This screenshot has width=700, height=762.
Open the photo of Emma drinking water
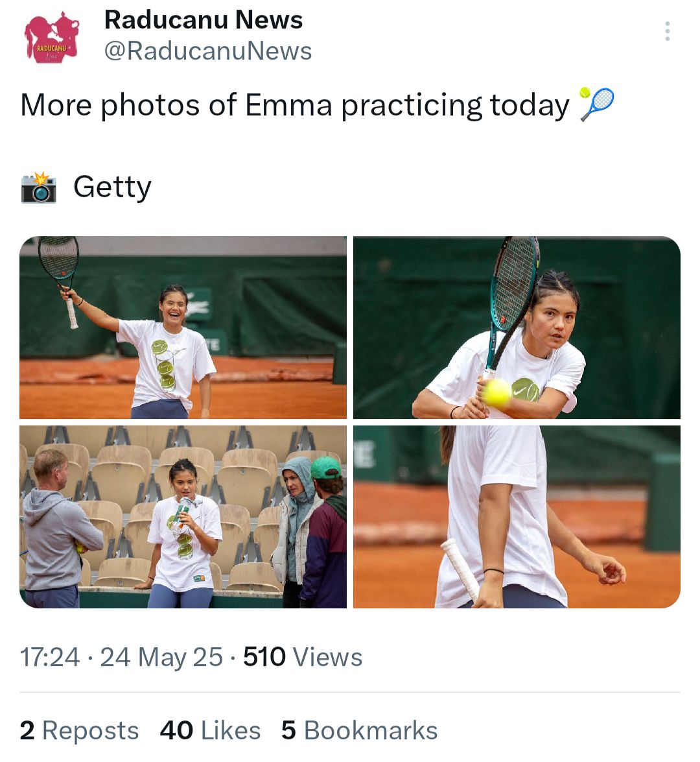click(x=183, y=516)
